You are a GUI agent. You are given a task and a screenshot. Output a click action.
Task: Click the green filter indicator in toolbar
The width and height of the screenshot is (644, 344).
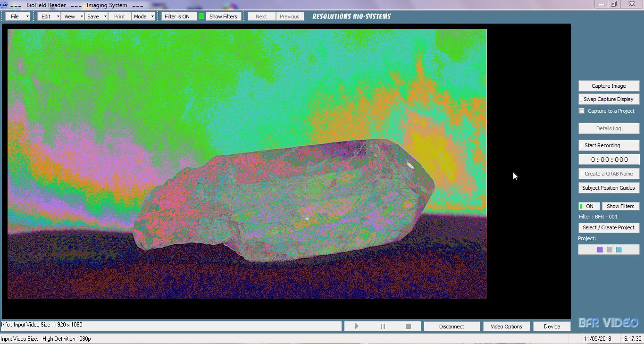pos(201,17)
